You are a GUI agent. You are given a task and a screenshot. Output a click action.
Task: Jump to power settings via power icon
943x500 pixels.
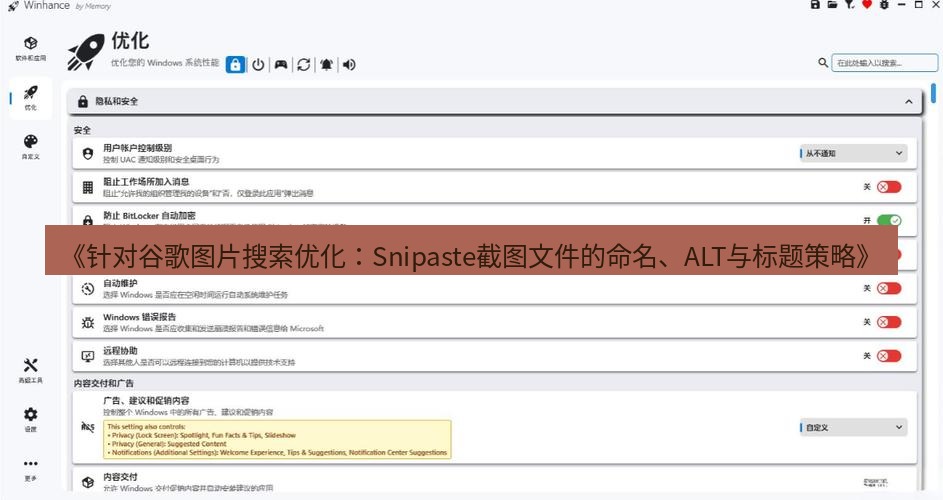coord(258,64)
